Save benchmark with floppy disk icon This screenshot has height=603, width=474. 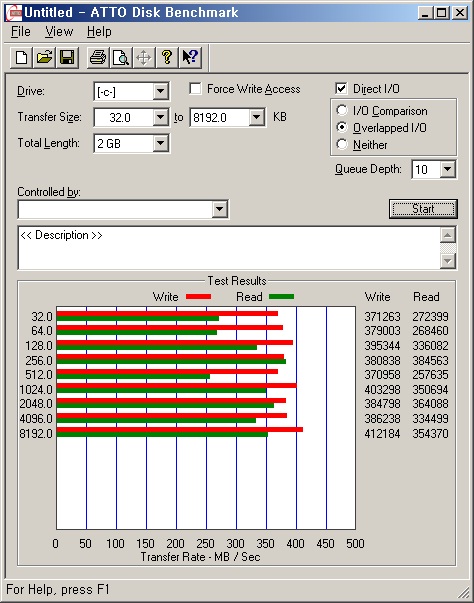point(67,58)
